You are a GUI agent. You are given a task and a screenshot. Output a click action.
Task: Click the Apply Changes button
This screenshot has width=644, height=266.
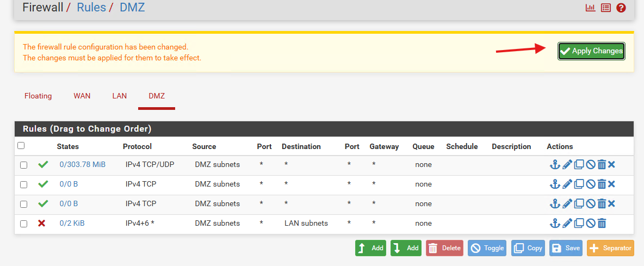(x=591, y=51)
